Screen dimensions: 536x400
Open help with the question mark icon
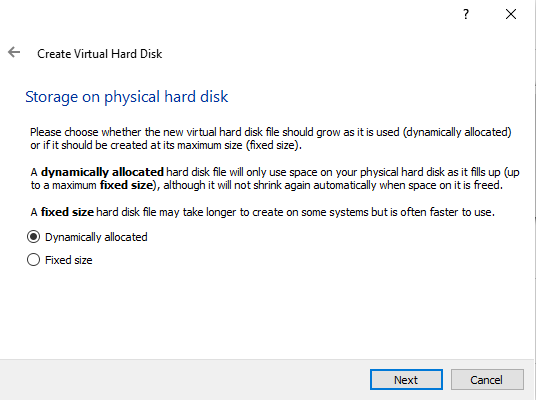[x=466, y=14]
